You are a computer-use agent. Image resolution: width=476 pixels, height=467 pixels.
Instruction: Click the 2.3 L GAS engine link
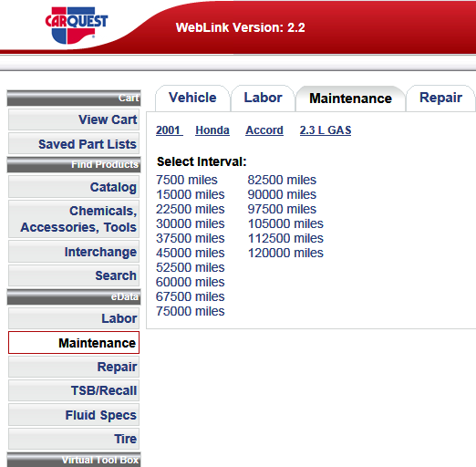326,130
